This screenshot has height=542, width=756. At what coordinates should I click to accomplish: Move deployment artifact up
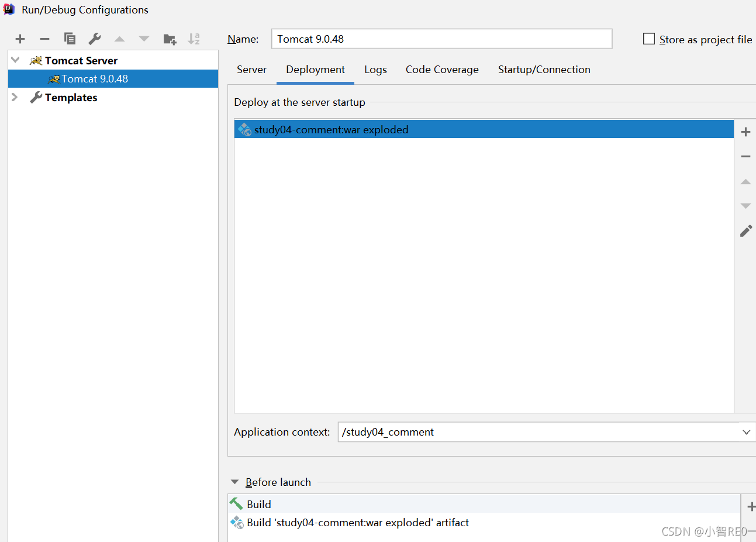coord(745,182)
